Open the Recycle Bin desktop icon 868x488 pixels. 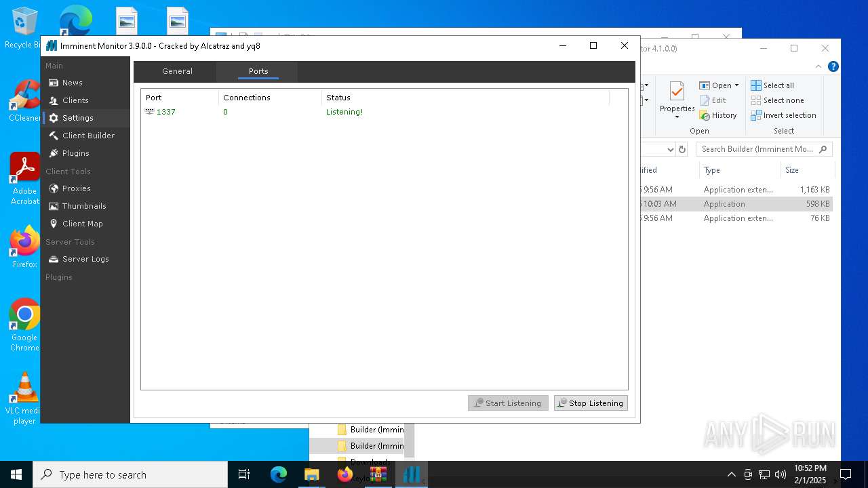[23, 28]
